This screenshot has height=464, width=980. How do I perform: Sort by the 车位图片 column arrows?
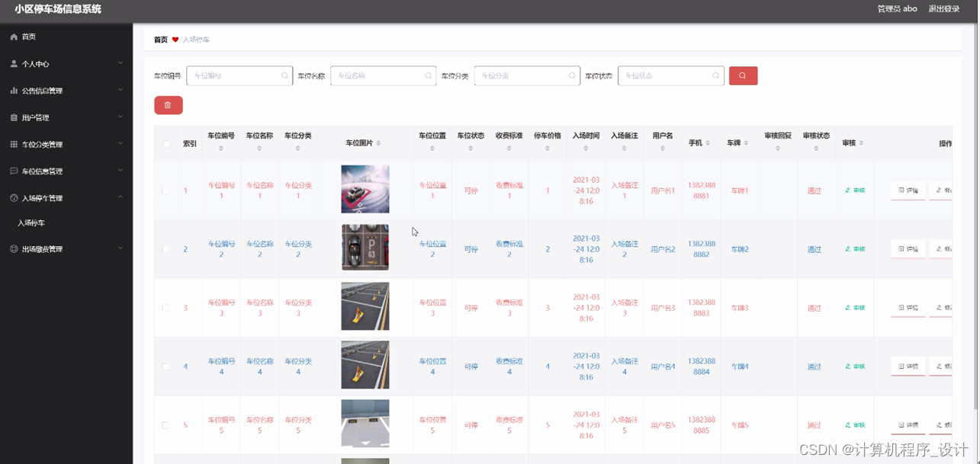click(x=379, y=143)
